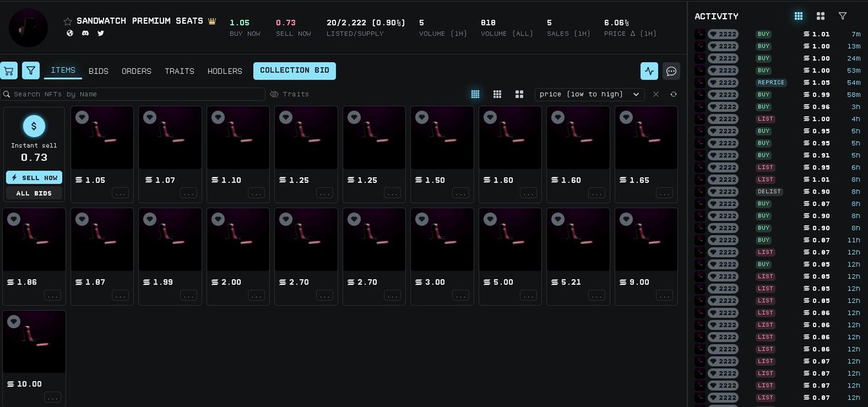Select the LIST 1.01 activity from 8h ago

pyautogui.click(x=778, y=179)
